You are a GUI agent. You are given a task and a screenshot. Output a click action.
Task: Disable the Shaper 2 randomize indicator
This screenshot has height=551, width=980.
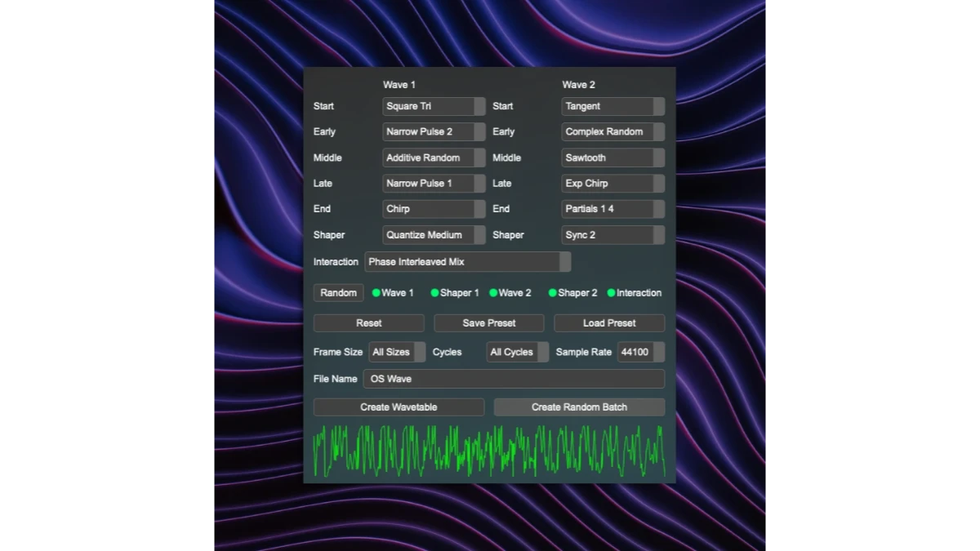point(553,293)
